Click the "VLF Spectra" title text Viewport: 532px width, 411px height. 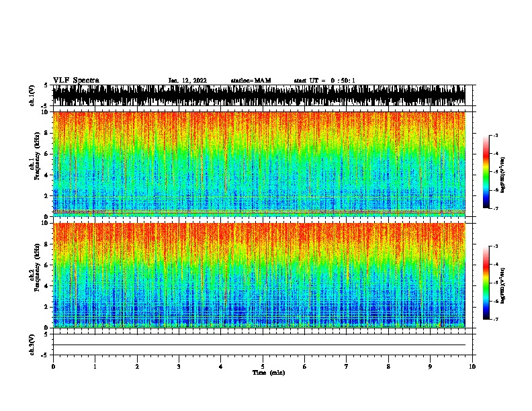(76, 81)
